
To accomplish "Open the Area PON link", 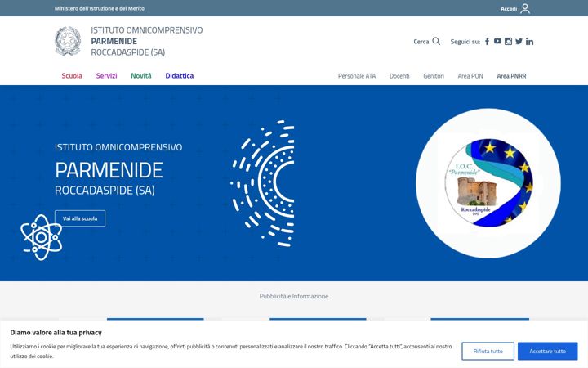I will 470,76.
